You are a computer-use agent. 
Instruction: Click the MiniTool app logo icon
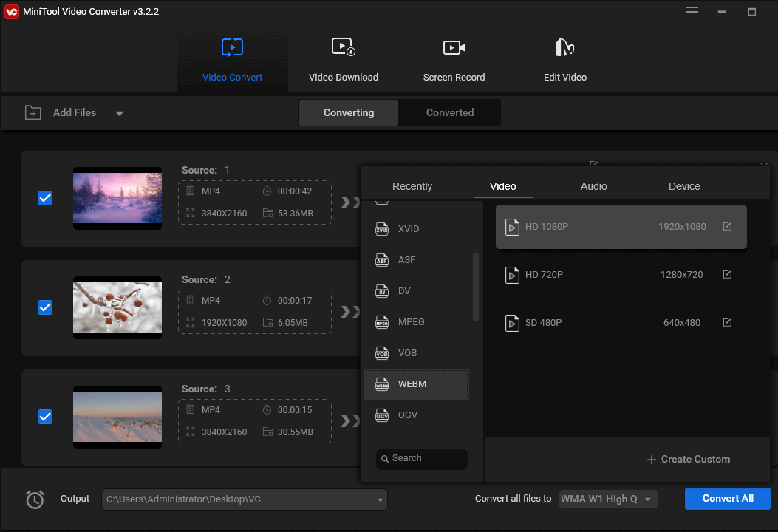coord(11,11)
